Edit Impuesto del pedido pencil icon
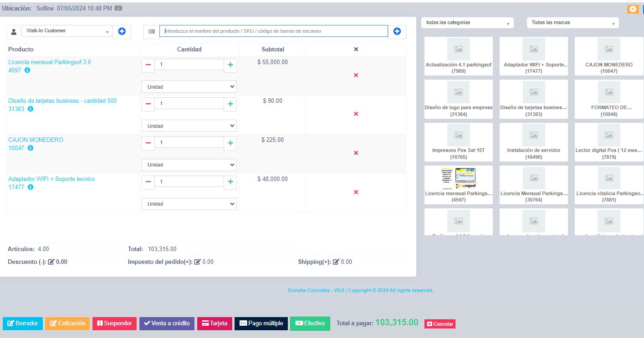Image resolution: width=644 pixels, height=338 pixels. (198, 262)
